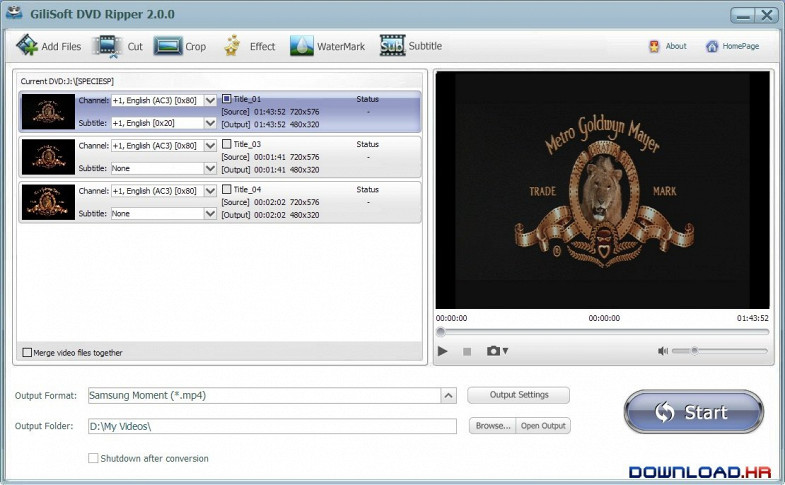Click the Effect label
Image resolution: width=785 pixels, height=485 pixels.
(262, 47)
